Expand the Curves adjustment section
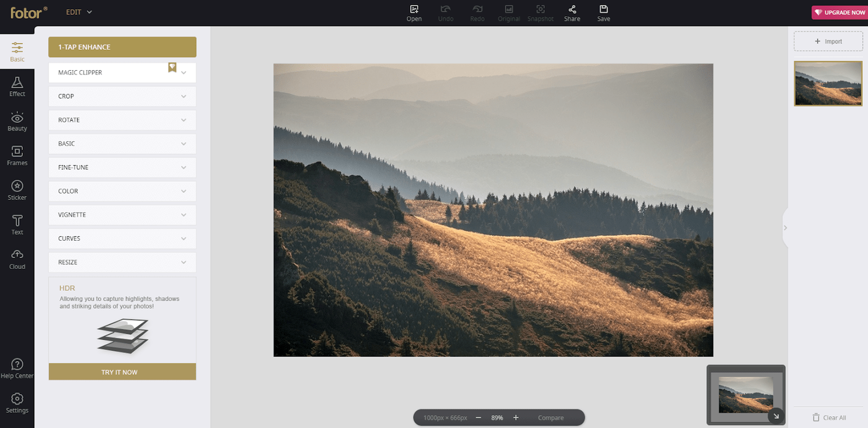868x428 pixels. click(x=122, y=238)
